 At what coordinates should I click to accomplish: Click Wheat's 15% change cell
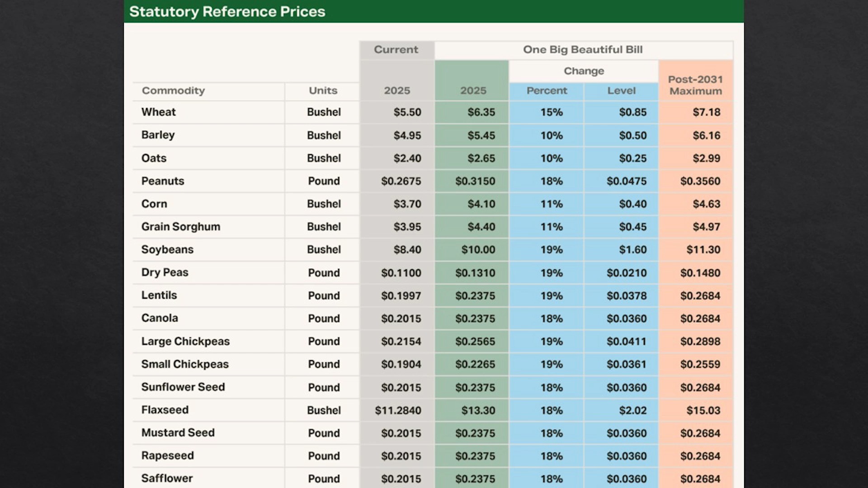point(552,112)
